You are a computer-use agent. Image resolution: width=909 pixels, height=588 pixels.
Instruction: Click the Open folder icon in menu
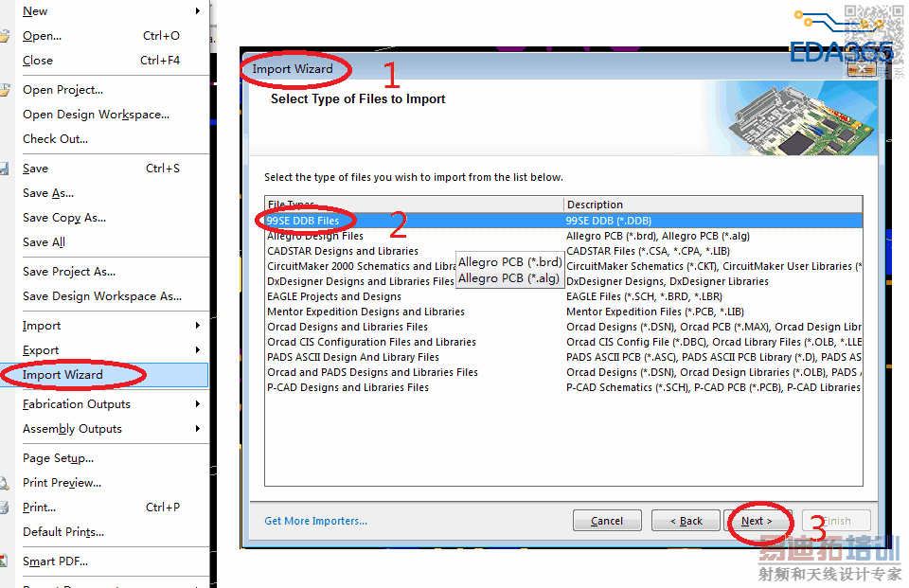(4, 36)
